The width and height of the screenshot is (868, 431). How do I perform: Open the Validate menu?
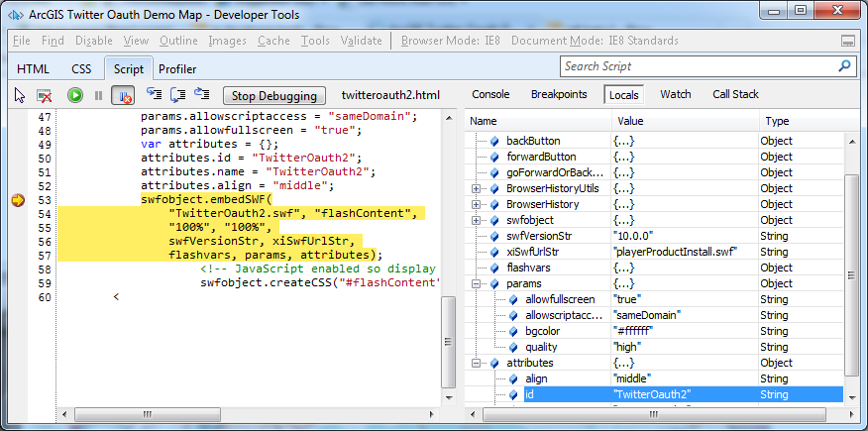(361, 41)
